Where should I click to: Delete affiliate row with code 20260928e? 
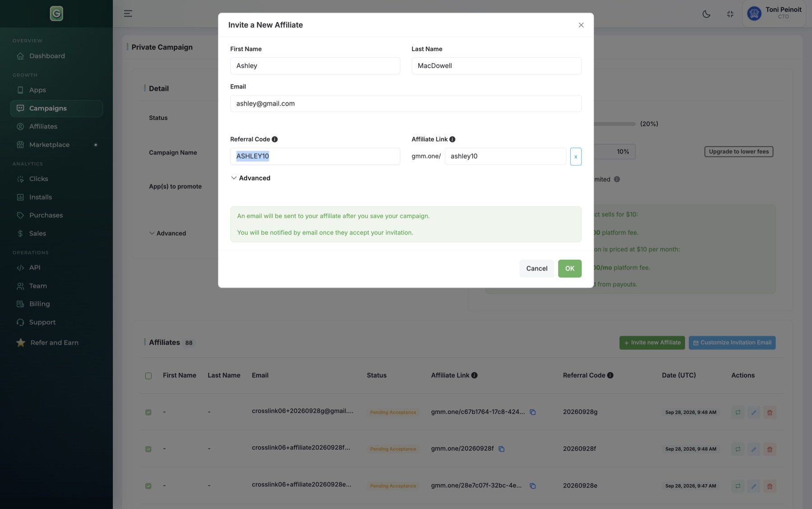tap(770, 486)
